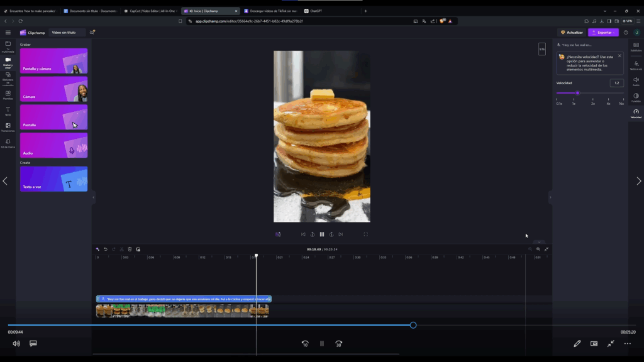
Task: Toggle fullscreen preview mode
Action: [x=365, y=234]
